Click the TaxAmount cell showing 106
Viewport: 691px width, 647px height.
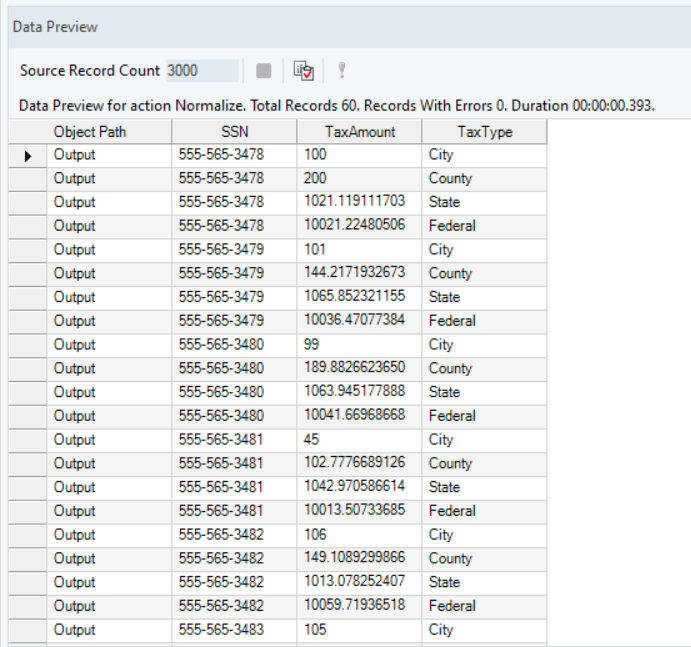click(359, 535)
